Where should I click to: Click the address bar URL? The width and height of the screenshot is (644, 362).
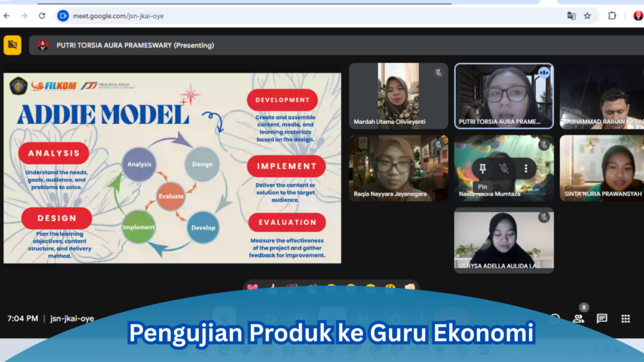tap(118, 16)
